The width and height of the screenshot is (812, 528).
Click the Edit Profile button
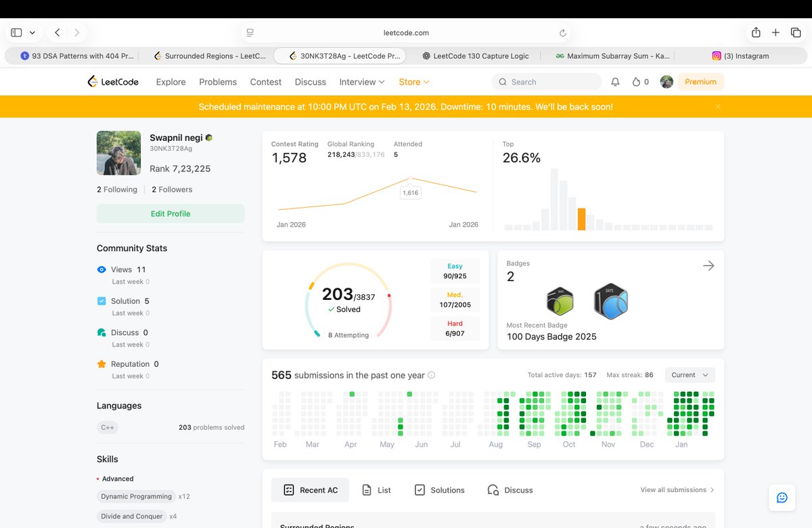pyautogui.click(x=171, y=214)
